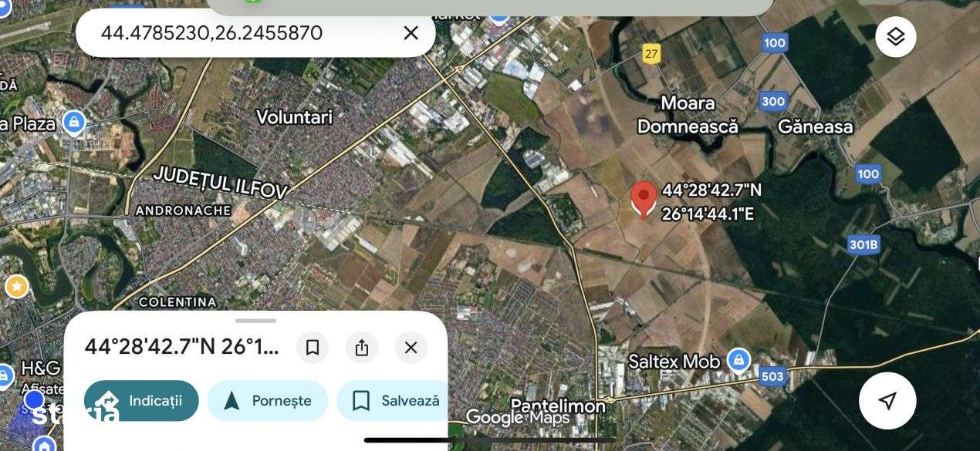Tap the Moara Domnească map label
Viewport: 980px width, 451px height.
pyautogui.click(x=688, y=114)
